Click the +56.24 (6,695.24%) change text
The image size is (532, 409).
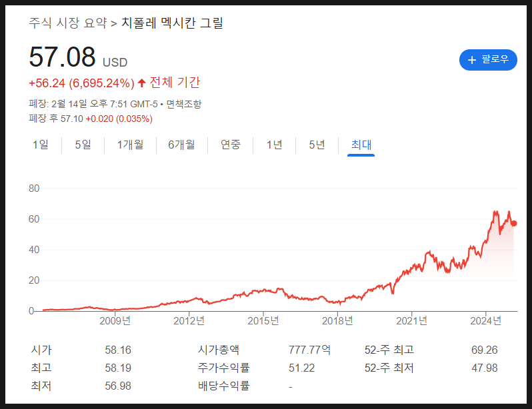coord(82,83)
